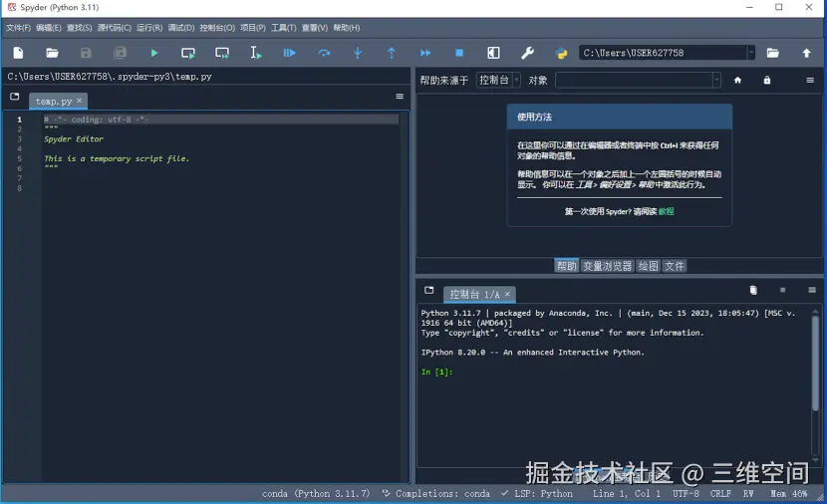Step out of function debug icon
The image size is (827, 504).
[392, 53]
